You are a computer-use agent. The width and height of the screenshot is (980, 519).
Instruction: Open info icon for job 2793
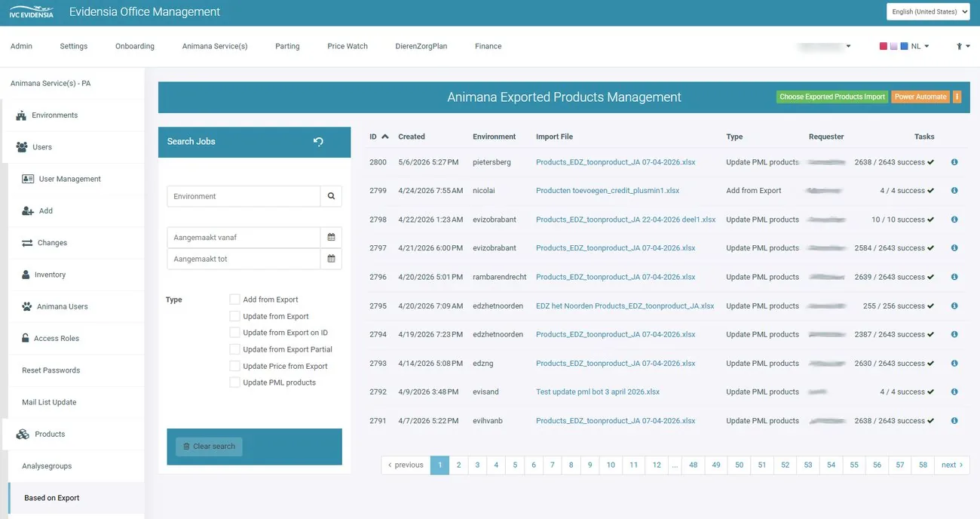[954, 363]
